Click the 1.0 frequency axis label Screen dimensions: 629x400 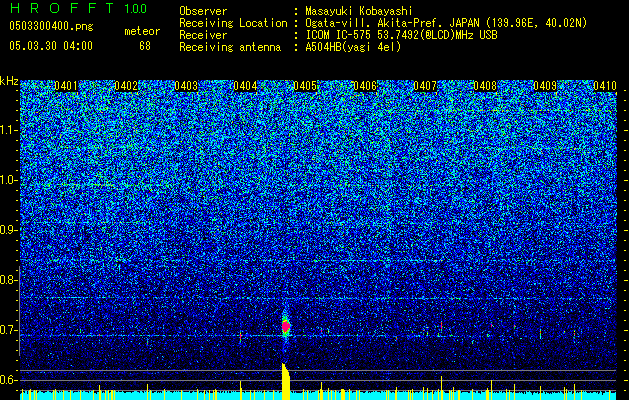(x=9, y=180)
